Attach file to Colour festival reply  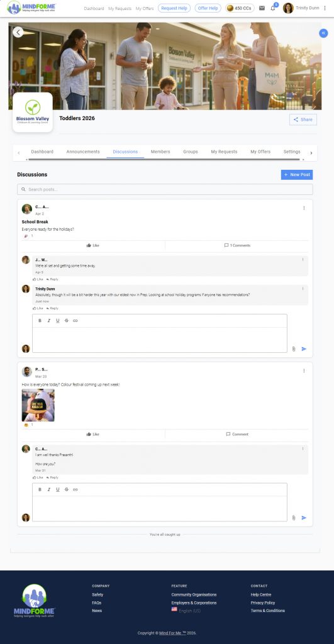(294, 518)
